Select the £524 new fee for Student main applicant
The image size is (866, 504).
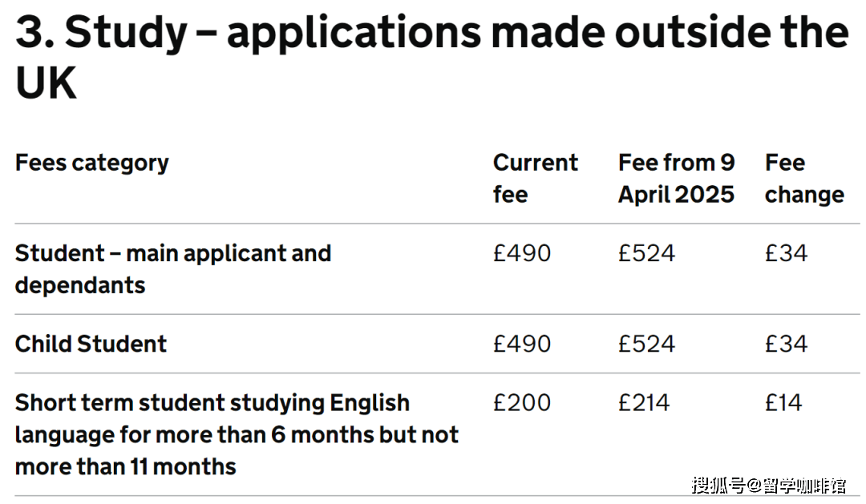tap(647, 253)
